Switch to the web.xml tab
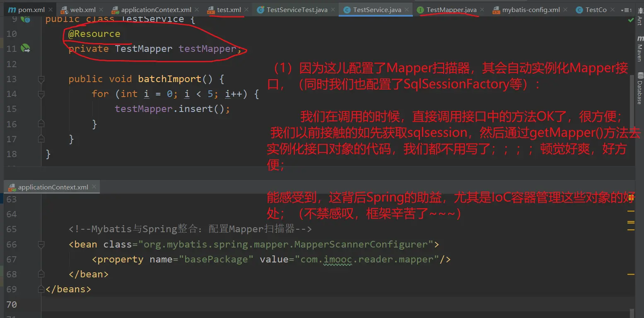644x318 pixels. [82, 10]
